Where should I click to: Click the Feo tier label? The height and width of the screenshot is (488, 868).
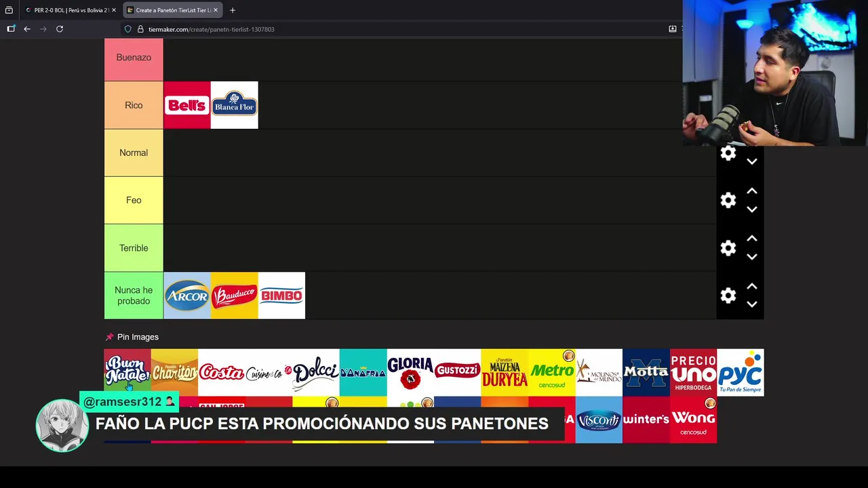click(x=134, y=200)
